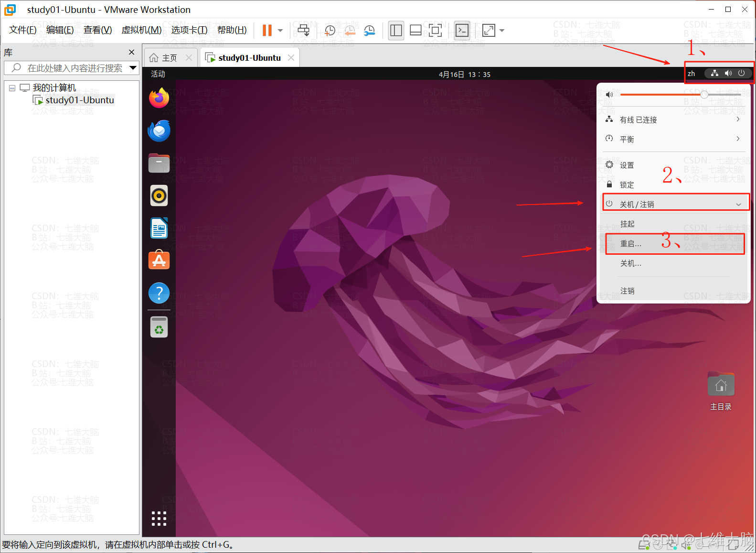Open LibreOffice Writer from the dock
The height and width of the screenshot is (553, 756).
[x=159, y=228]
